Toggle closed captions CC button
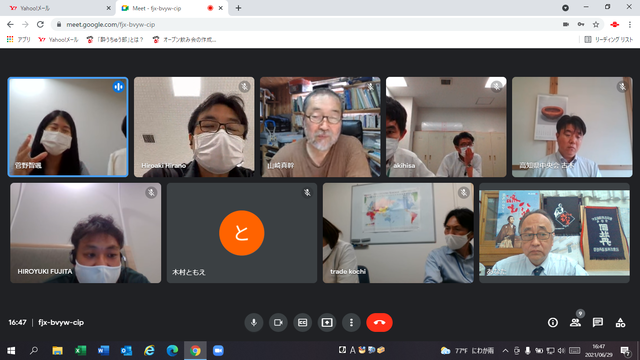This screenshot has height=360, width=640. click(x=302, y=322)
